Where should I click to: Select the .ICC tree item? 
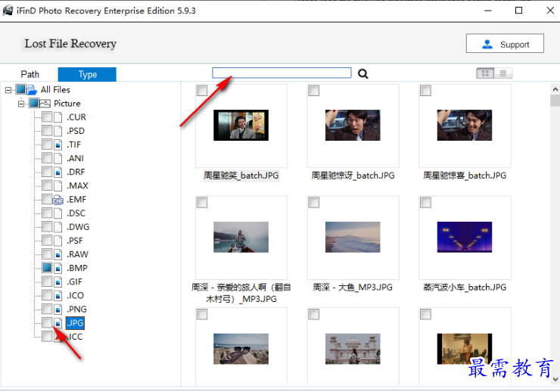(76, 337)
